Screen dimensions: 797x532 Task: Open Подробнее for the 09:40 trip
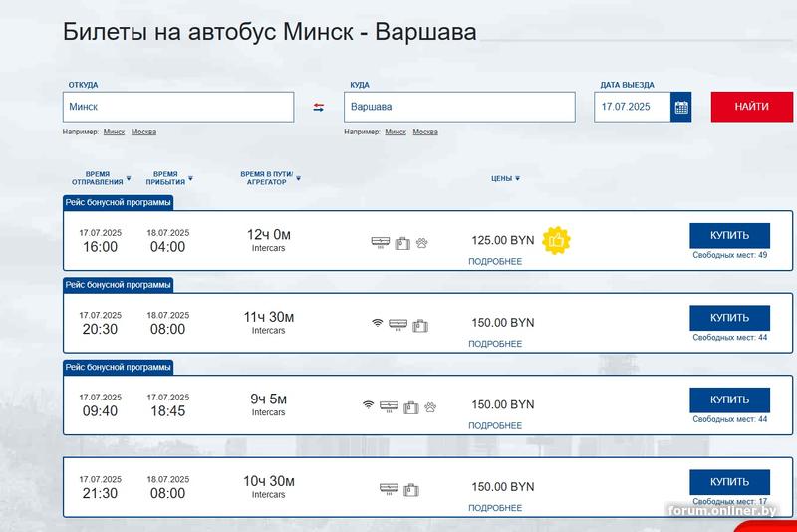point(495,425)
